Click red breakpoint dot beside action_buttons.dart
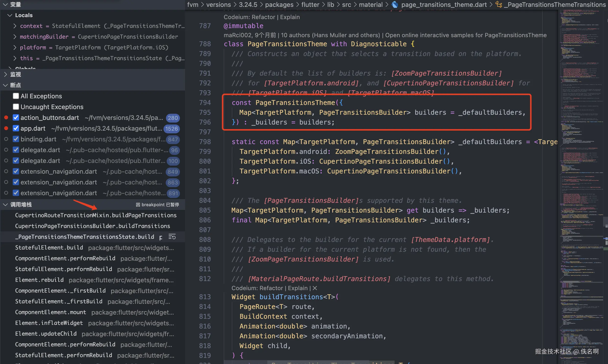Viewport: 608px width, 364px height. click(6, 117)
